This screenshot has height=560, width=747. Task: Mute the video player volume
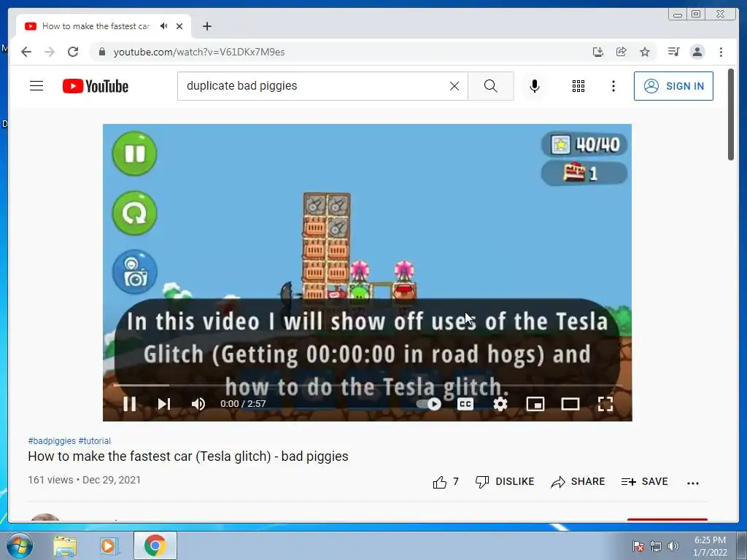tap(198, 404)
